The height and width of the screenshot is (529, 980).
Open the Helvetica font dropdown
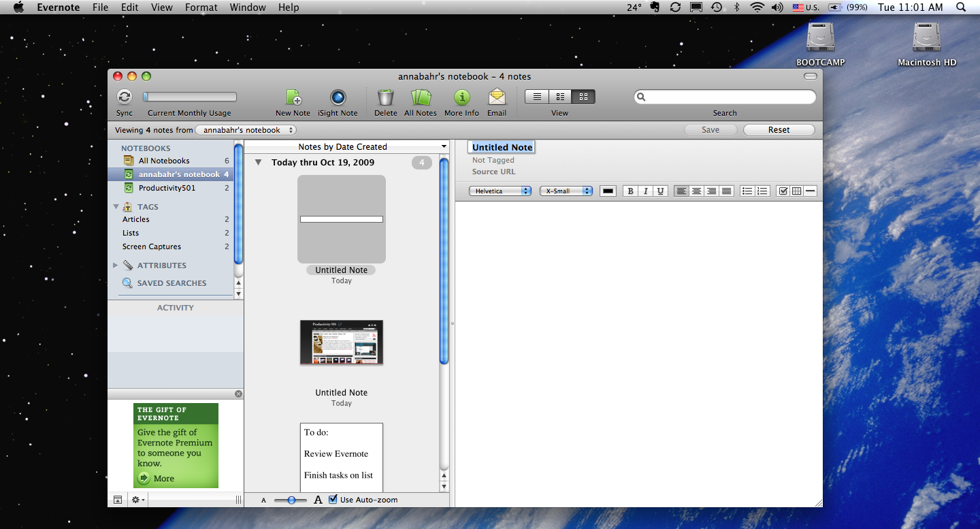coord(500,191)
